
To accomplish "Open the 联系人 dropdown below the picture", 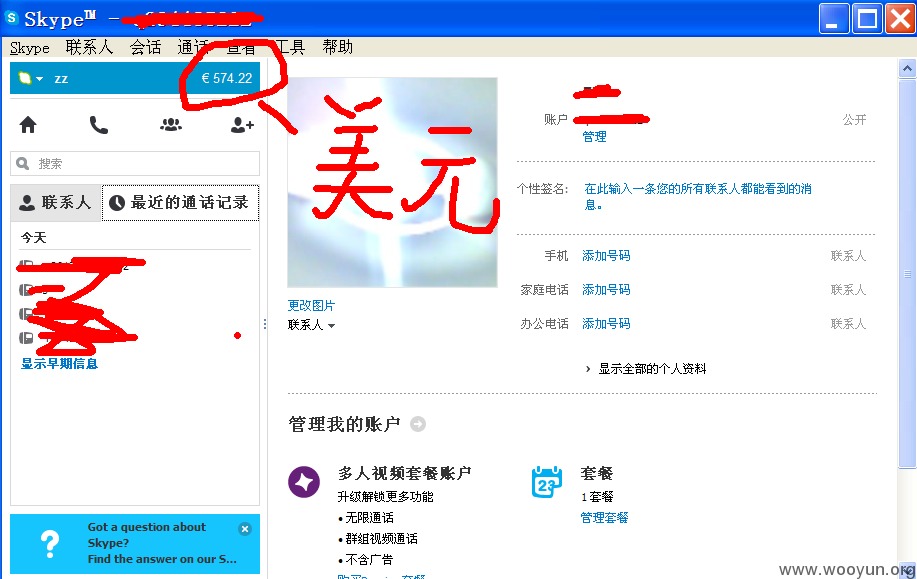I will click(311, 325).
